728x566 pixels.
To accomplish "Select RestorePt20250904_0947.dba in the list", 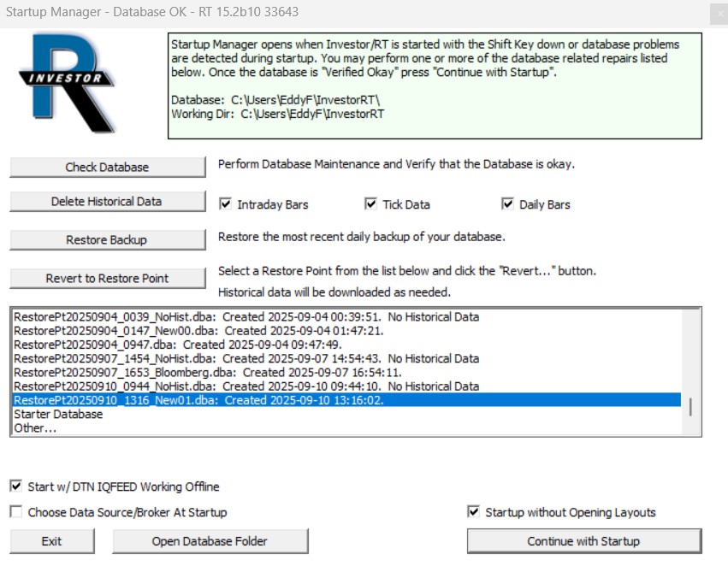I will 177,345.
